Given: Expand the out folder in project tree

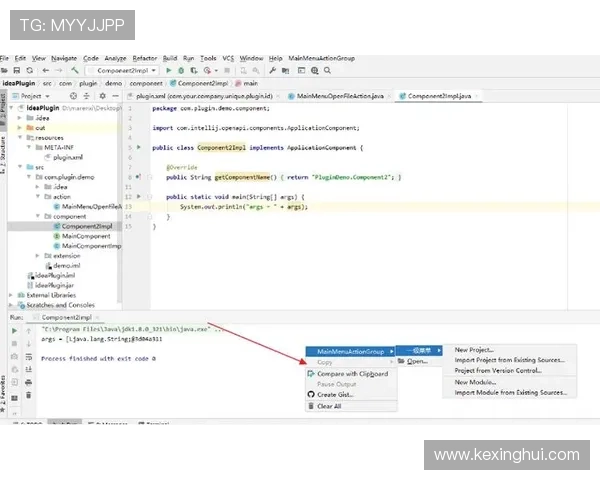Looking at the screenshot, I should (18, 127).
